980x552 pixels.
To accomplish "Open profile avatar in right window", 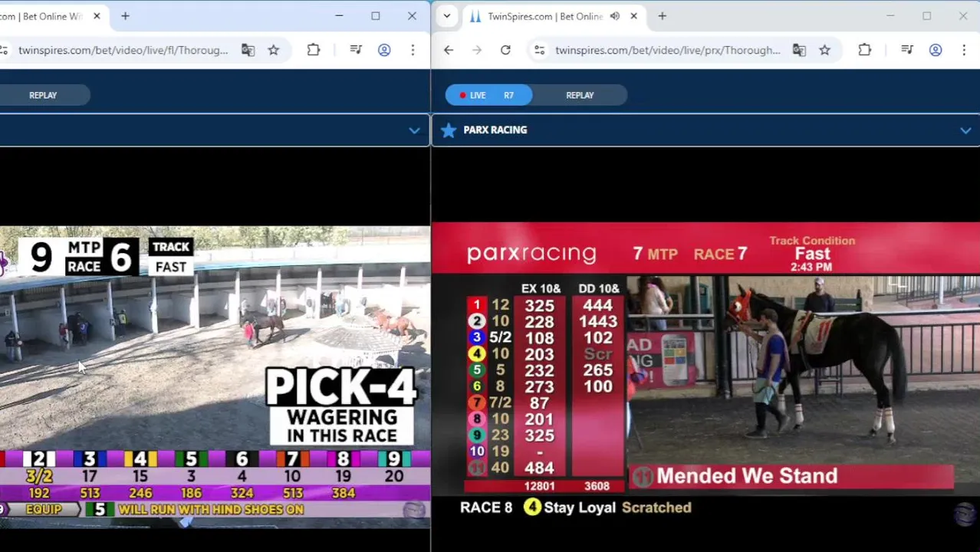I will click(936, 50).
